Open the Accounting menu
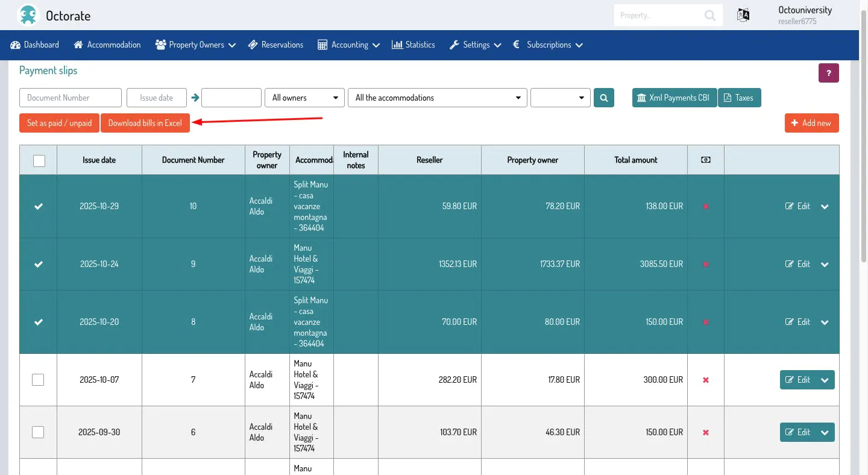This screenshot has height=475, width=868. pyautogui.click(x=348, y=45)
